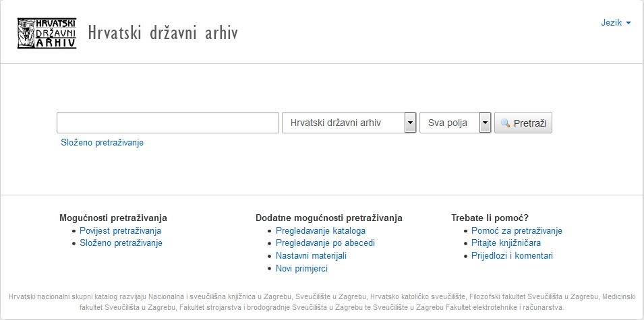644x320 pixels.
Task: Open Složeno pretraživanje link under the search box
Action: point(103,143)
